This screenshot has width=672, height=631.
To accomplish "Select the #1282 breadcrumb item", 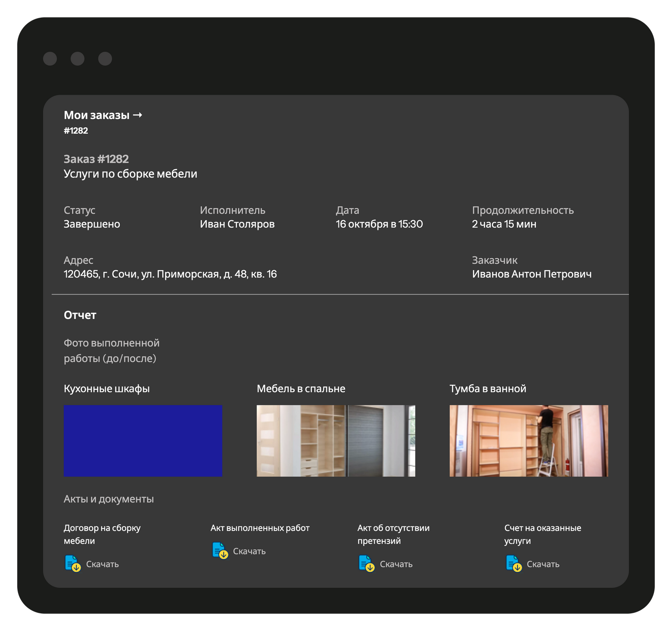I will tap(76, 131).
